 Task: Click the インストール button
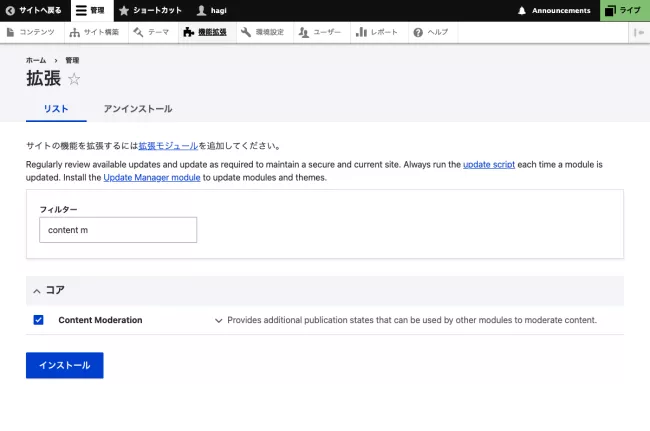[x=65, y=365]
